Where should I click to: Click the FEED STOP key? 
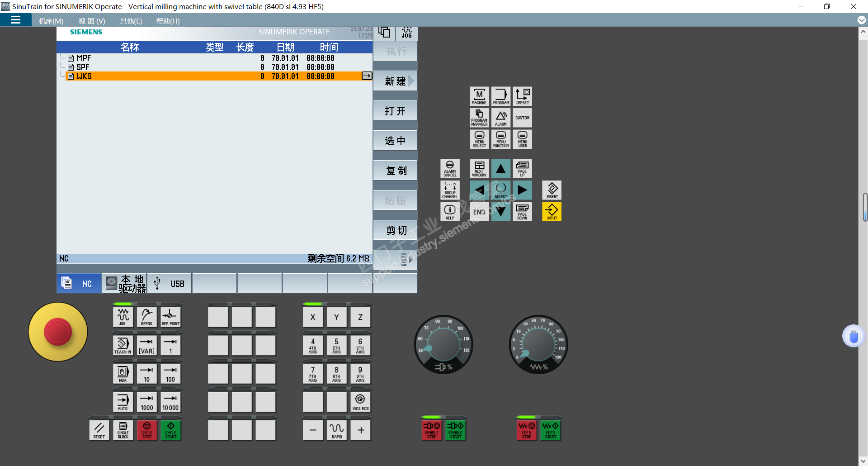coord(527,430)
